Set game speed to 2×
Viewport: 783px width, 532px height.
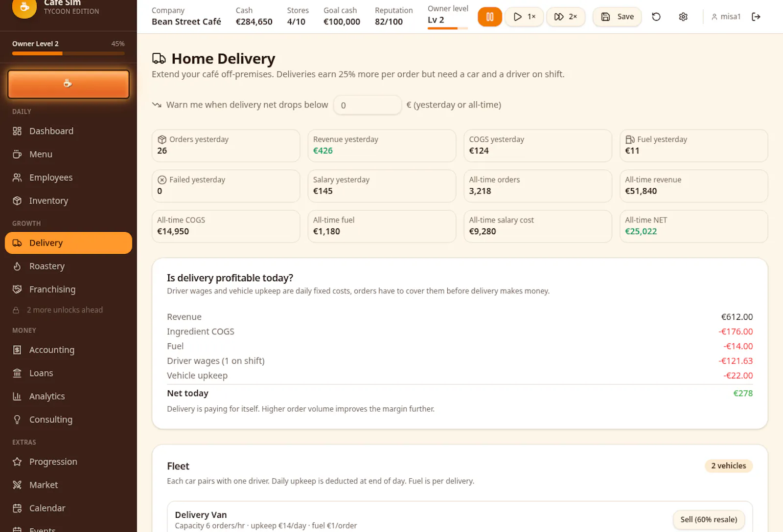565,17
